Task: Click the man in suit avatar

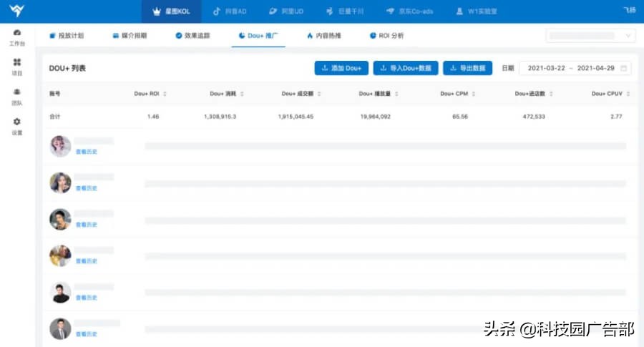Action: tap(60, 329)
